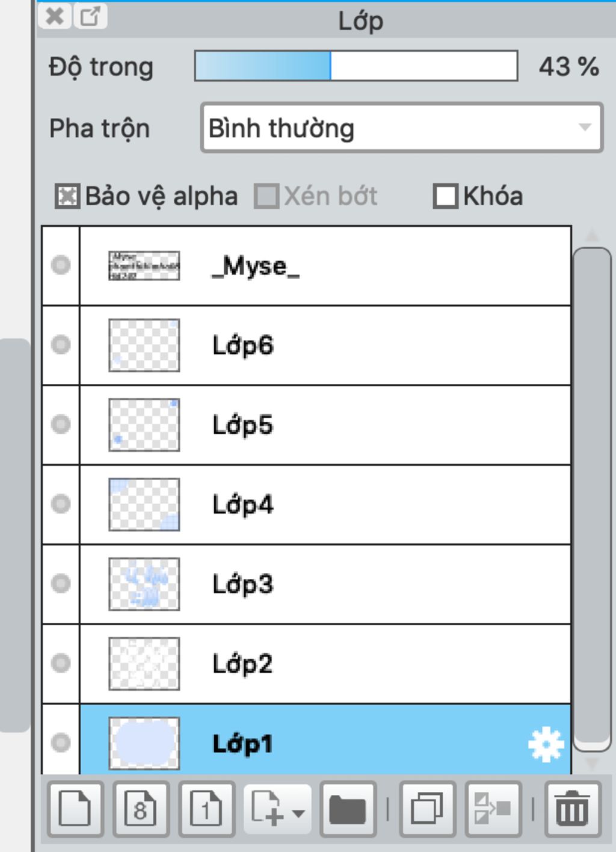Toggle visibility of layer Lớp3
This screenshot has width=616, height=852.
[61, 584]
